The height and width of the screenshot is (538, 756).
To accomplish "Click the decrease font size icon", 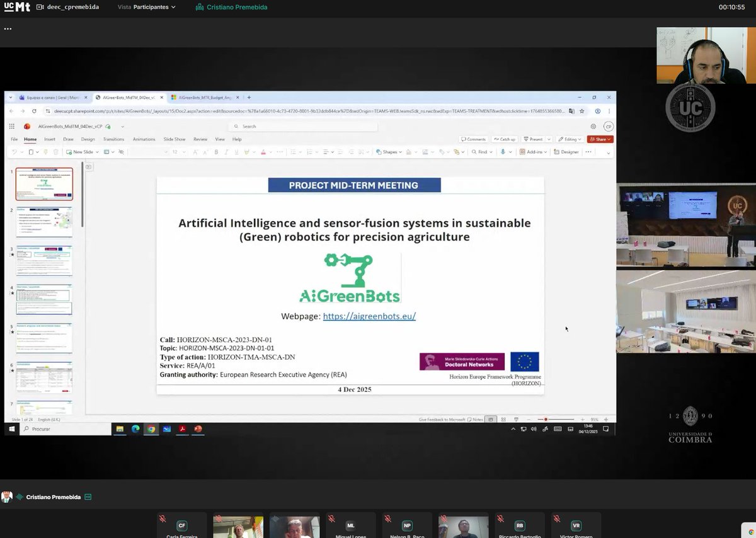I will click(205, 152).
